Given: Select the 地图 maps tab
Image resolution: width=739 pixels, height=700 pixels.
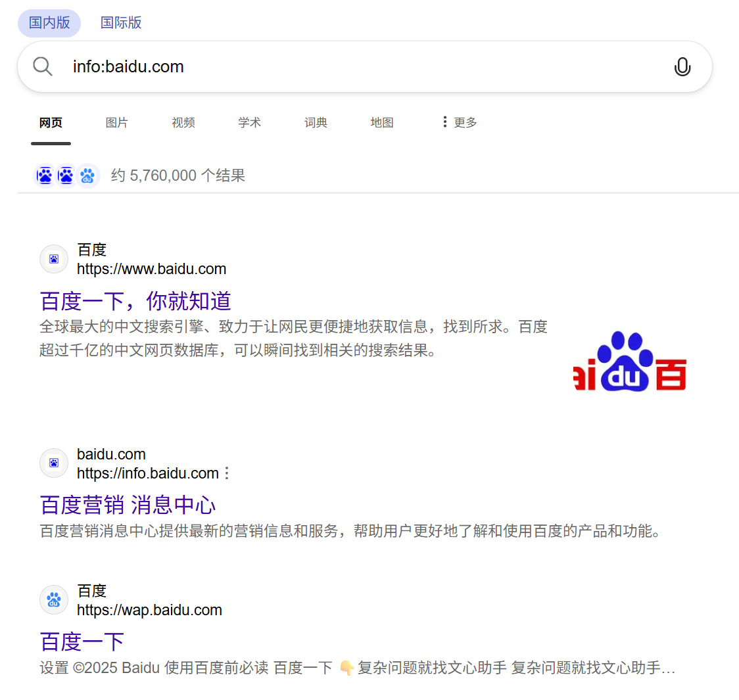Looking at the screenshot, I should point(382,123).
